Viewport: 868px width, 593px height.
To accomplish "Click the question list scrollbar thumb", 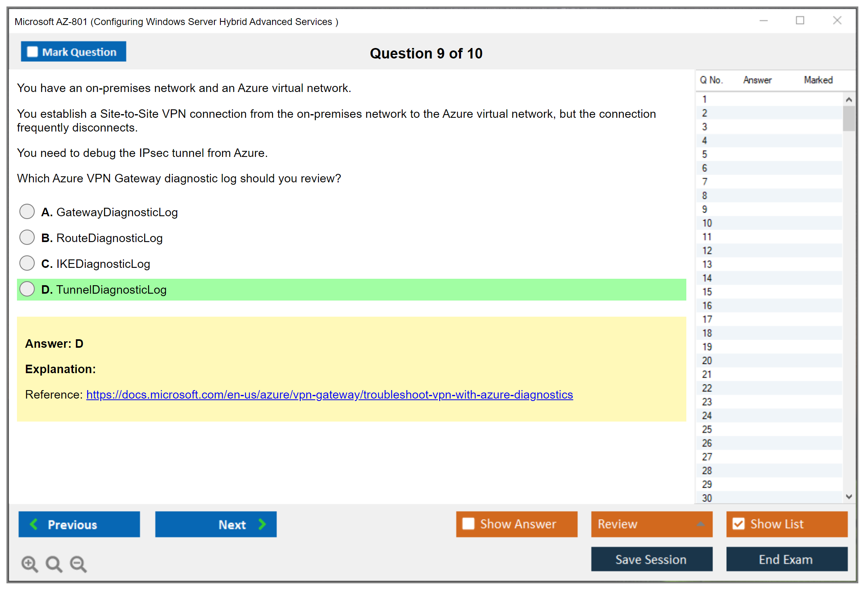I will coord(849,118).
